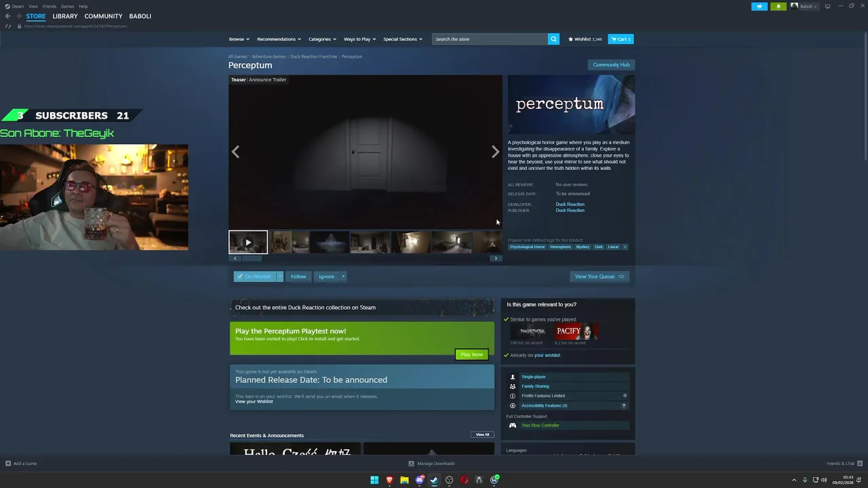
Task: Click the forward navigation arrow
Action: point(18,16)
